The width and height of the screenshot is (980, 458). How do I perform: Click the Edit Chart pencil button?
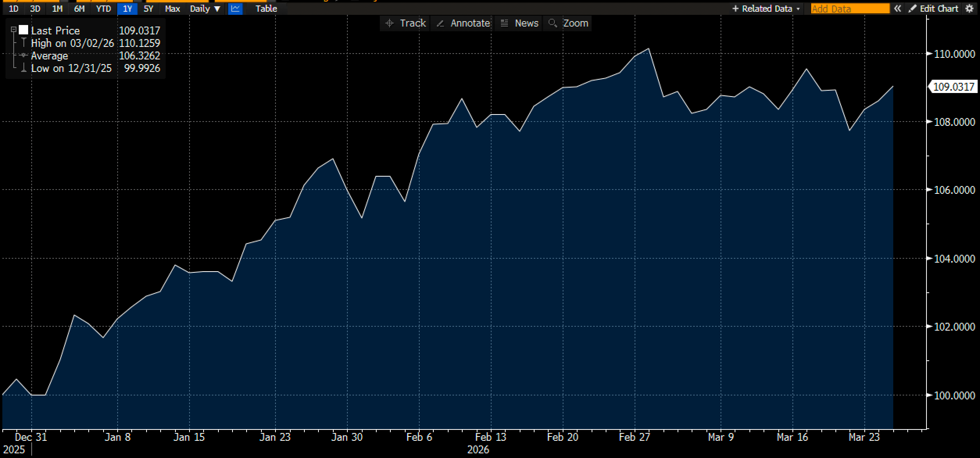[x=933, y=9]
